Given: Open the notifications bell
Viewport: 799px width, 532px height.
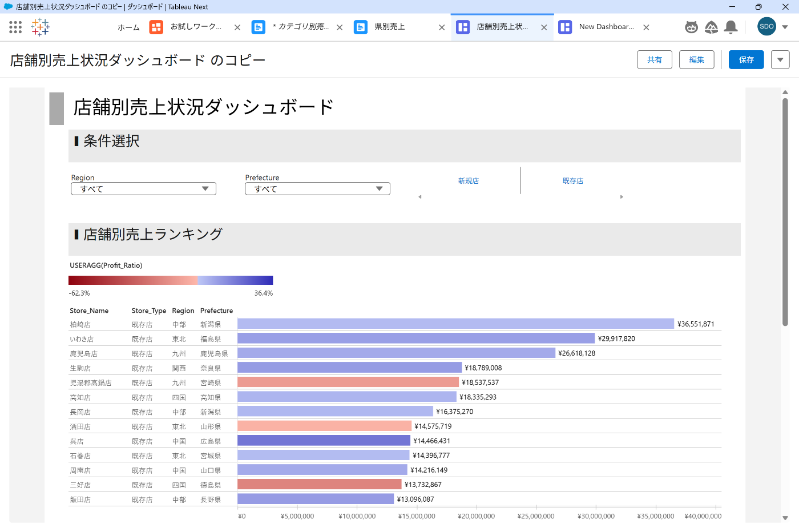Looking at the screenshot, I should click(731, 27).
